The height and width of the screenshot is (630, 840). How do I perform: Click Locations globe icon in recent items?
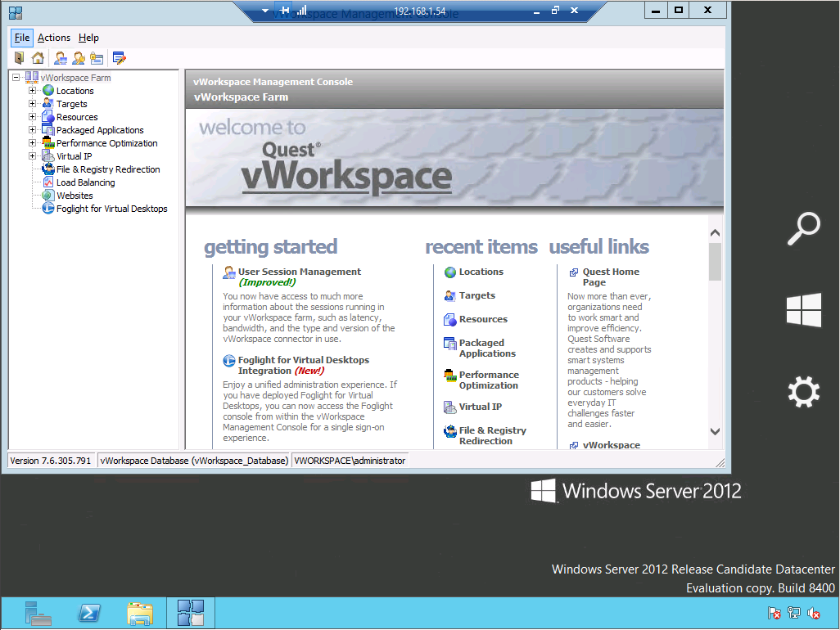tap(450, 272)
